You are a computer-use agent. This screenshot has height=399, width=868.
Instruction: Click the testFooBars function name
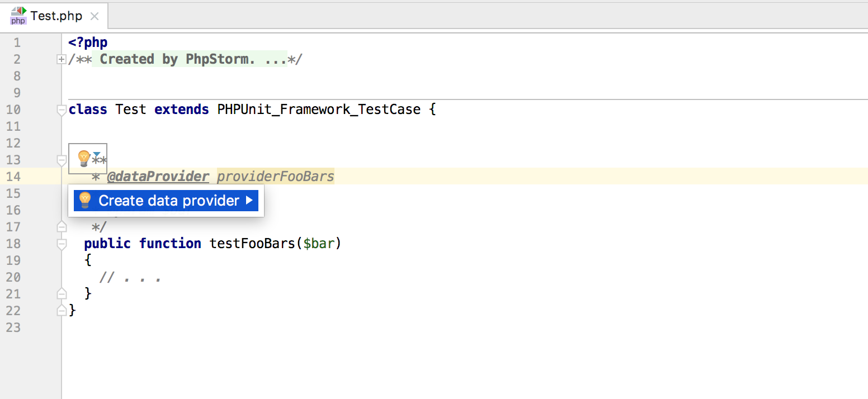tap(252, 244)
